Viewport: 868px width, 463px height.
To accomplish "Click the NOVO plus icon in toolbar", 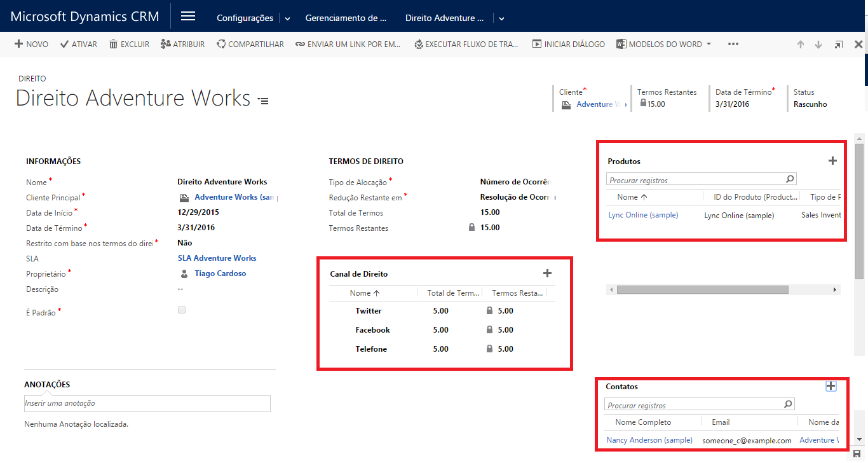I will [x=18, y=44].
